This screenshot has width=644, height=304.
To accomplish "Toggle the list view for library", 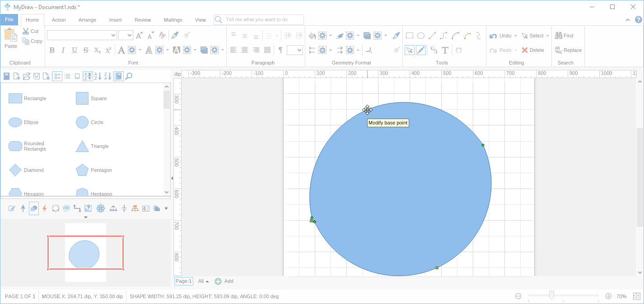I will [67, 76].
